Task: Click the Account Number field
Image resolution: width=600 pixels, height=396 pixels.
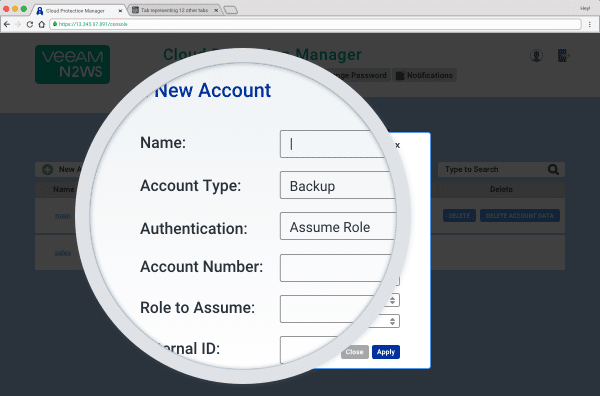Action: [337, 268]
